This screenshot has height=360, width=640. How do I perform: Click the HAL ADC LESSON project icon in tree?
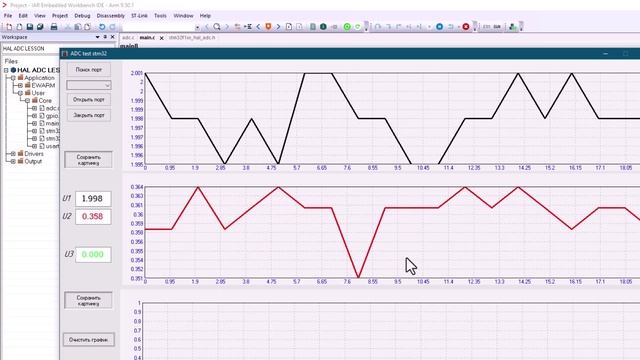(x=13, y=70)
